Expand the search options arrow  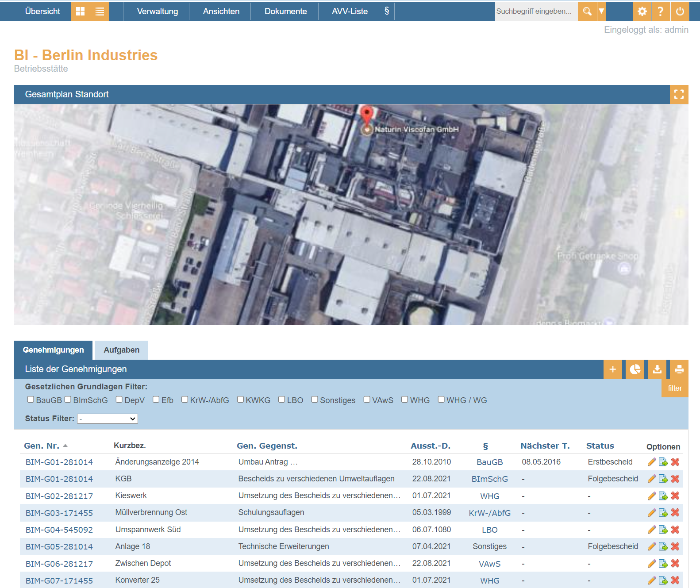(x=601, y=12)
